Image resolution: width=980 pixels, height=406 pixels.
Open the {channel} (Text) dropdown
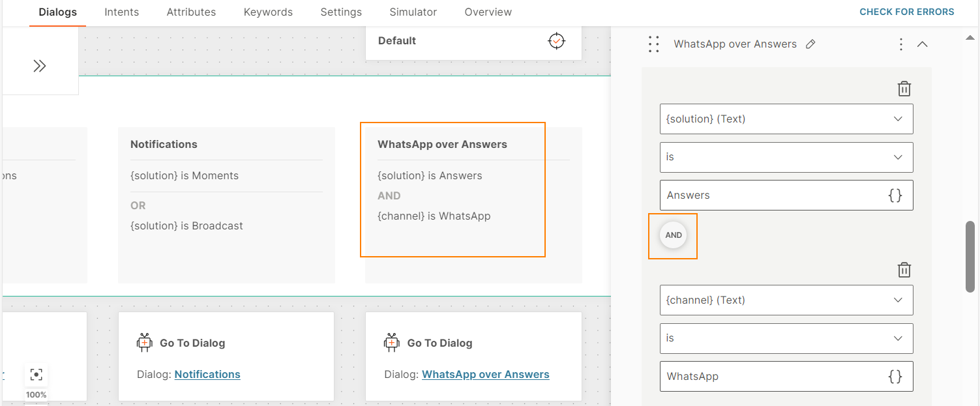[x=786, y=300]
